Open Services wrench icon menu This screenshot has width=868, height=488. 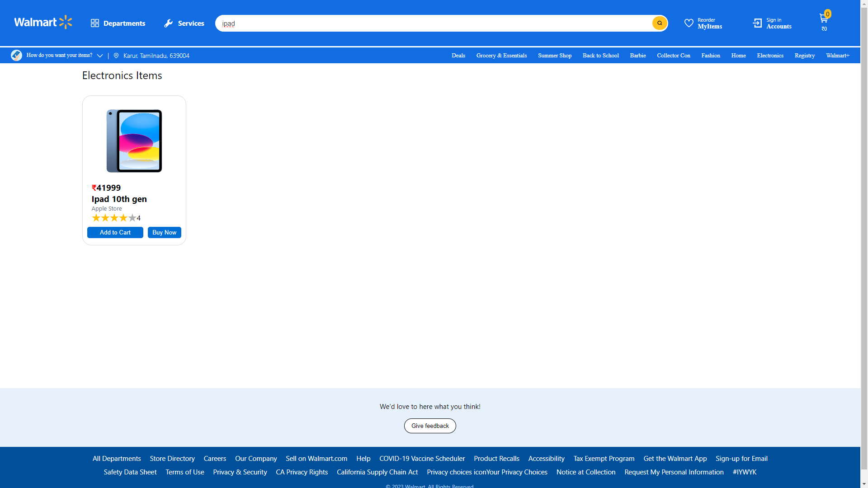pyautogui.click(x=168, y=23)
